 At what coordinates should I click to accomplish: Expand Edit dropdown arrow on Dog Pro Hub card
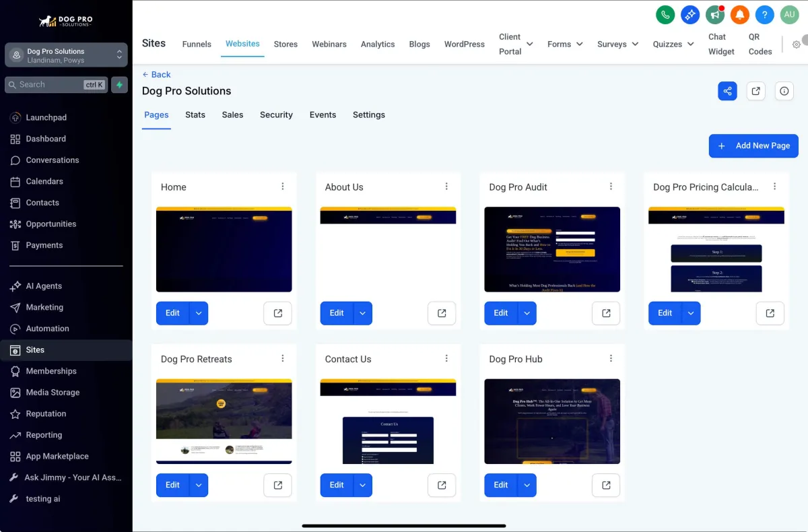click(527, 485)
